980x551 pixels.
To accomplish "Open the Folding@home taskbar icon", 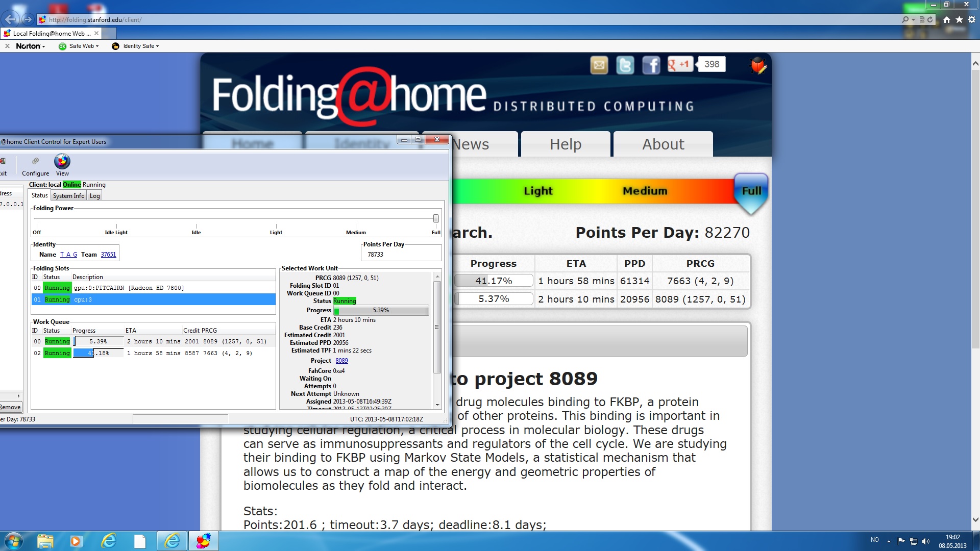I will (203, 541).
